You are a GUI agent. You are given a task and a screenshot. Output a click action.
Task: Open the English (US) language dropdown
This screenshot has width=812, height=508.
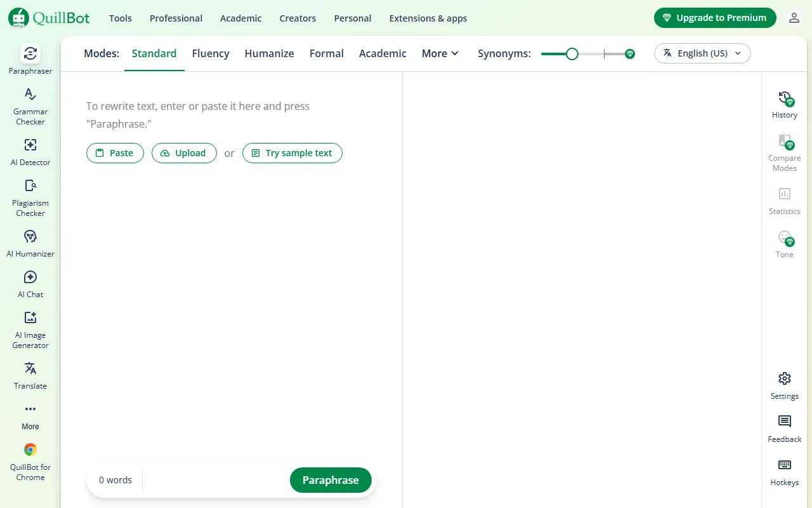click(x=702, y=53)
